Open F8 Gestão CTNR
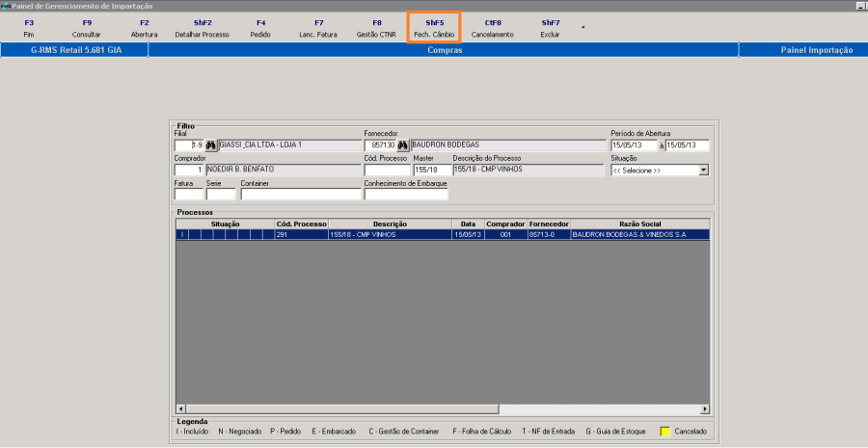This screenshot has width=868, height=448. tap(376, 29)
